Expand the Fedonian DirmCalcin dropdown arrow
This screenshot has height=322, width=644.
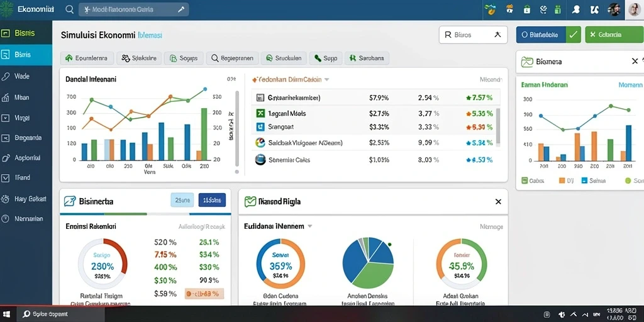point(327,79)
